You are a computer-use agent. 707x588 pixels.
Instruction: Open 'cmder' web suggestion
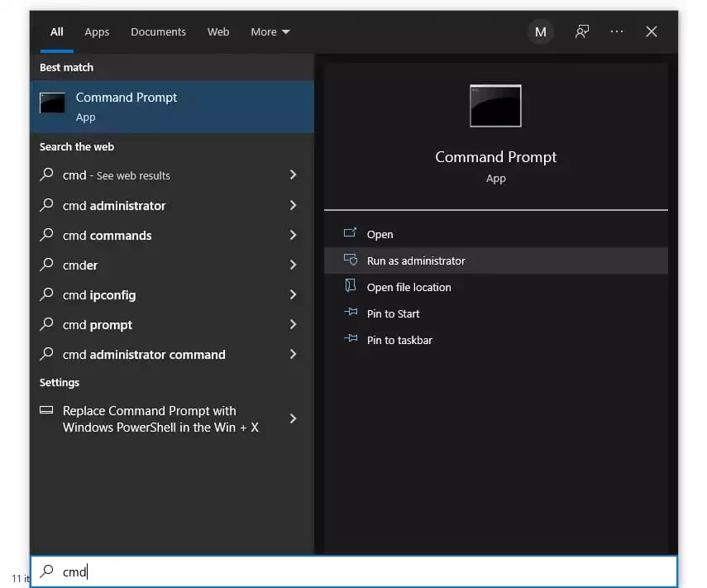click(172, 265)
